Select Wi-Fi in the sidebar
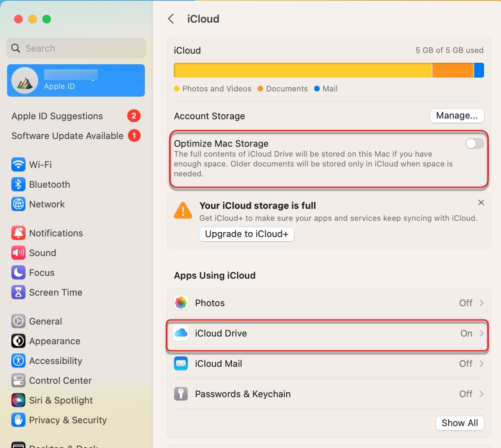Viewport: 501px width, 448px height. (x=76, y=165)
